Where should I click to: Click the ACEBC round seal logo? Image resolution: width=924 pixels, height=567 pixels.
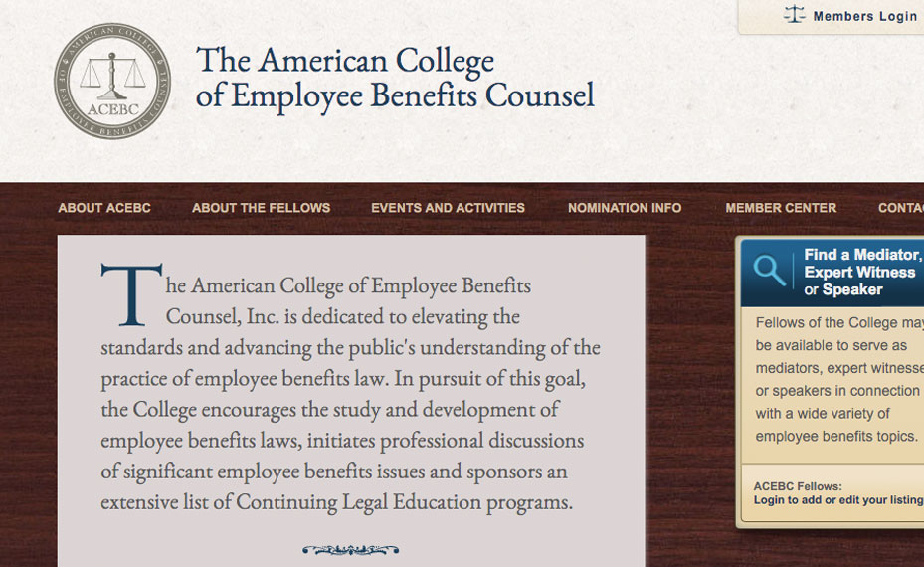pos(112,82)
